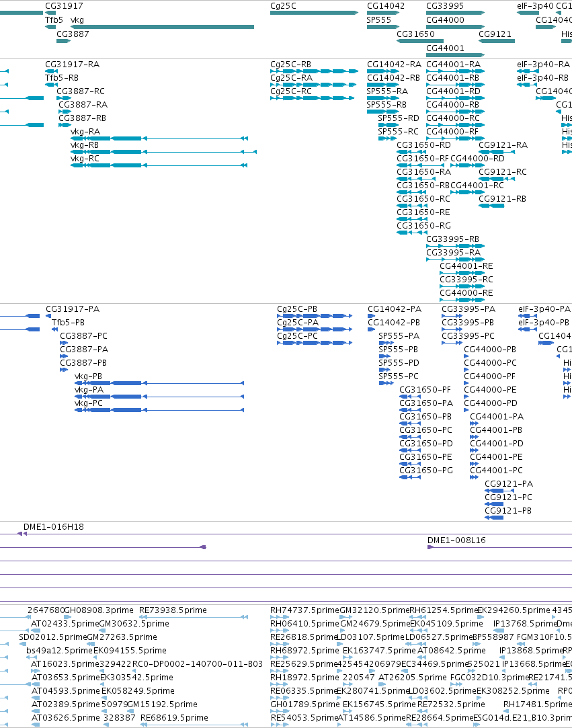The image size is (572, 728).
Task: Select the vkg-RB transcript glyph
Action: pyautogui.click(x=163, y=152)
